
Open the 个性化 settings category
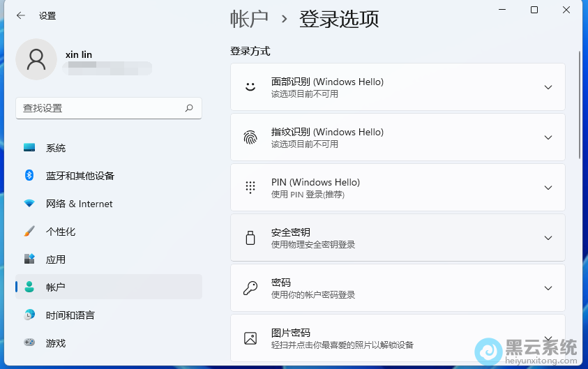click(x=61, y=232)
